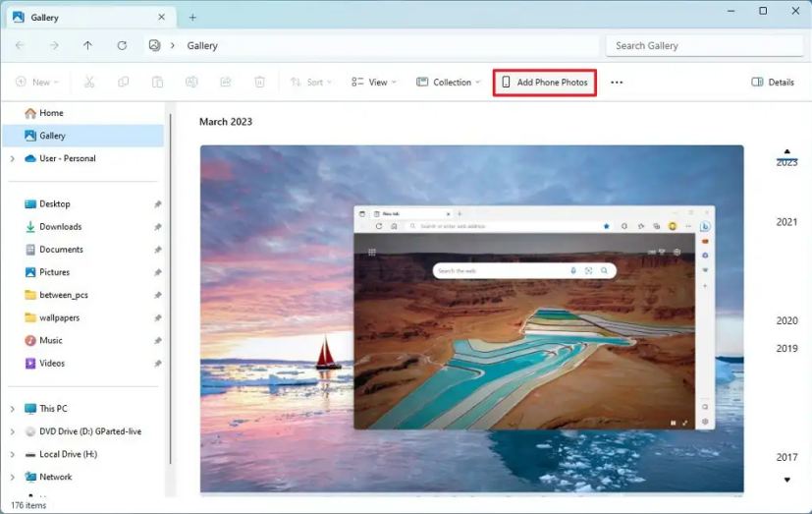Jump to 2021 on the timeline scrubber
Viewport: 812px width, 514px height.
click(x=786, y=222)
